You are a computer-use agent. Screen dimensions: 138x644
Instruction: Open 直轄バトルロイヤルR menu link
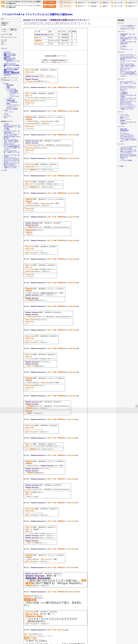click(10, 54)
